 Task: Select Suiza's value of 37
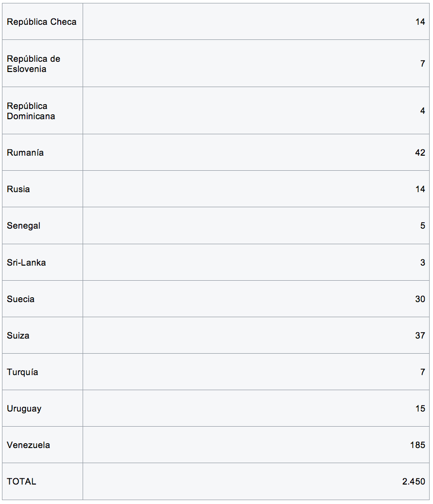(420, 336)
